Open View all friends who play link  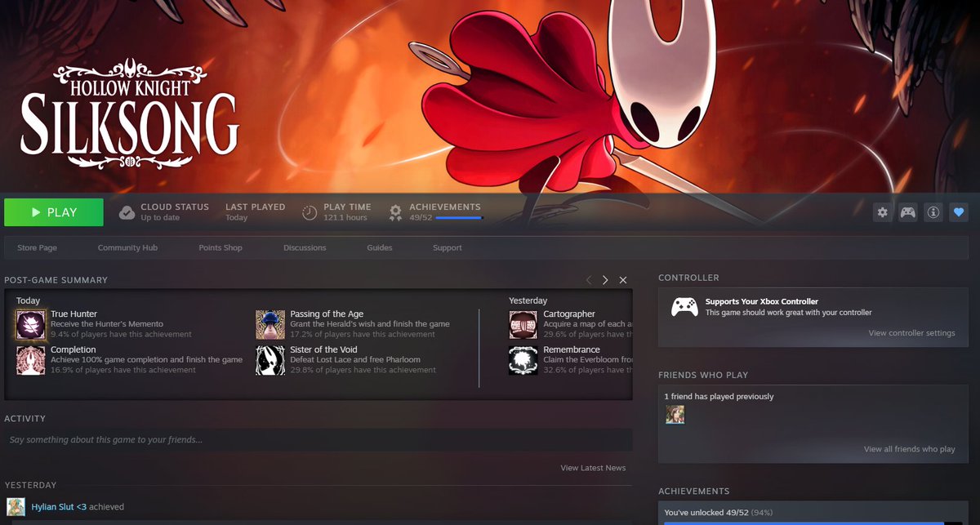tap(909, 449)
